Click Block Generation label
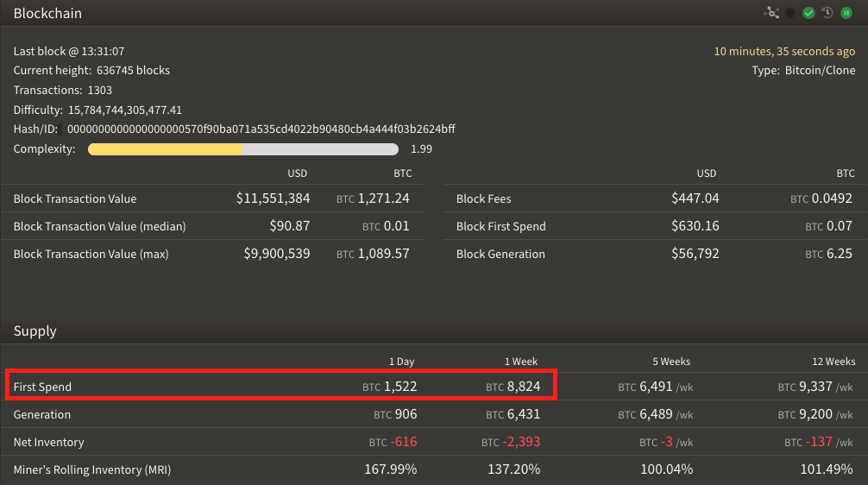 [500, 254]
